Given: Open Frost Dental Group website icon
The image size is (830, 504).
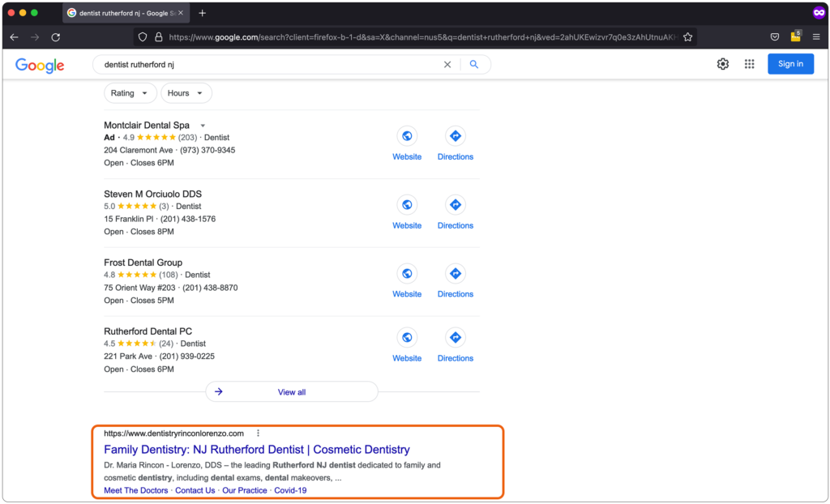Looking at the screenshot, I should (x=407, y=274).
